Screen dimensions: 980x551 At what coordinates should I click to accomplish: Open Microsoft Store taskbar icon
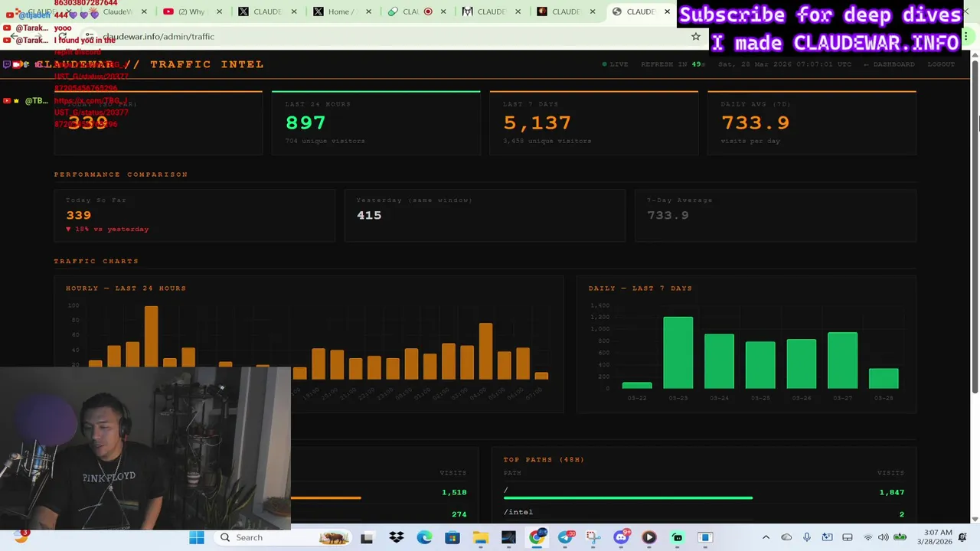tap(452, 537)
